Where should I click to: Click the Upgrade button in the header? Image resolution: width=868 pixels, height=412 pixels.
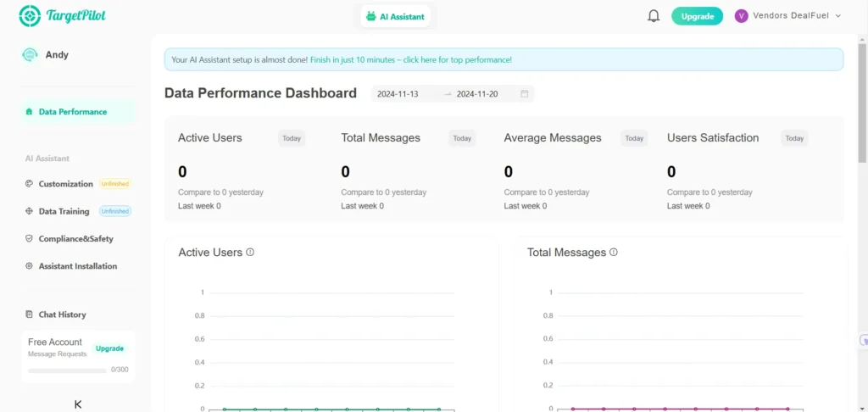pyautogui.click(x=698, y=16)
